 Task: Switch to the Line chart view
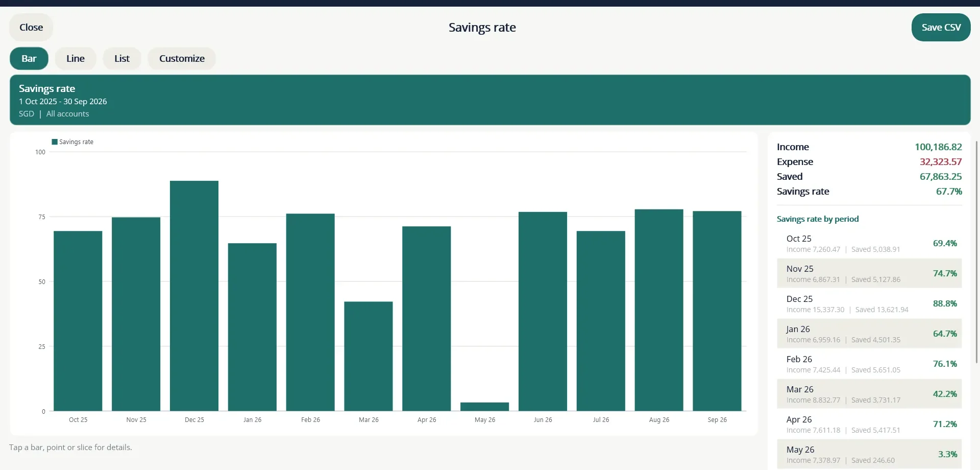coord(76,59)
